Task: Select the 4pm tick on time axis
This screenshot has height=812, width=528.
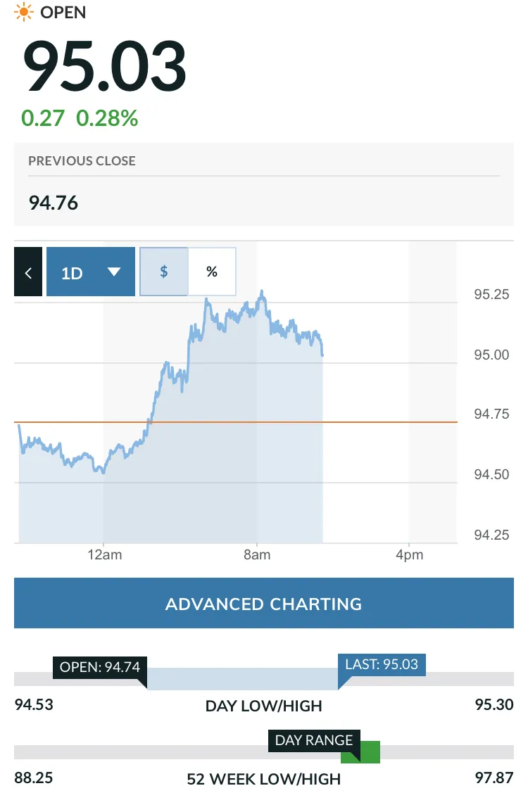Action: 409,554
